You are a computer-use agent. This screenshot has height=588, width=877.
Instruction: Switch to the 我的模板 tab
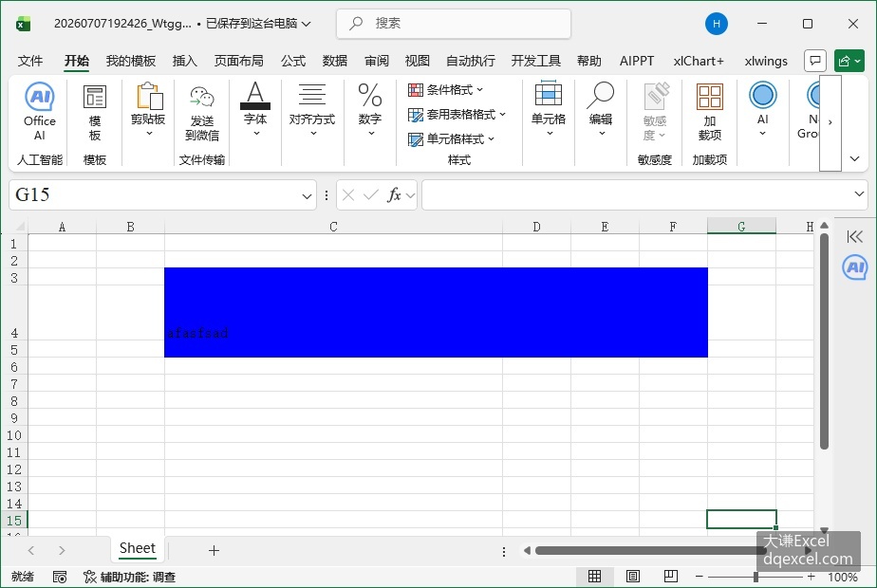(130, 61)
